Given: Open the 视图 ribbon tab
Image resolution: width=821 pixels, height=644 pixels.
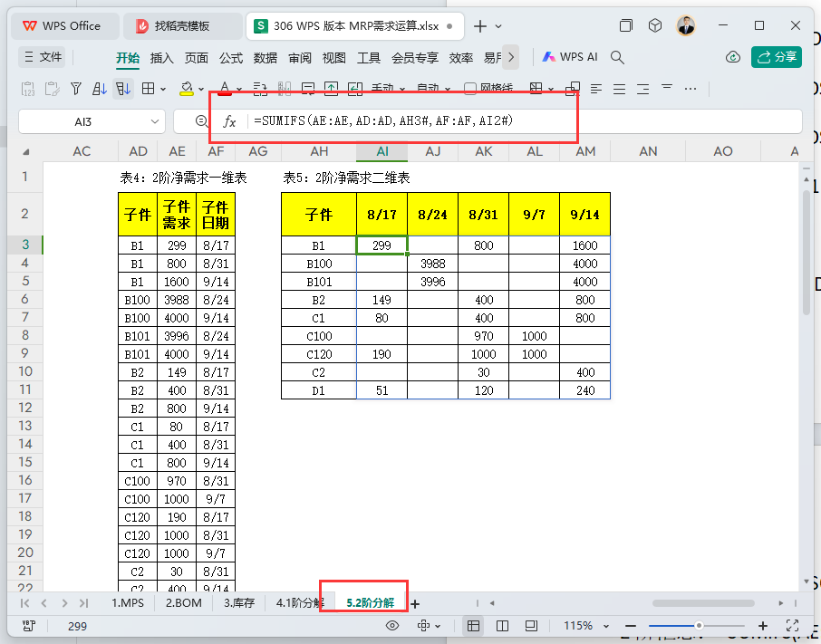Looking at the screenshot, I should [334, 58].
